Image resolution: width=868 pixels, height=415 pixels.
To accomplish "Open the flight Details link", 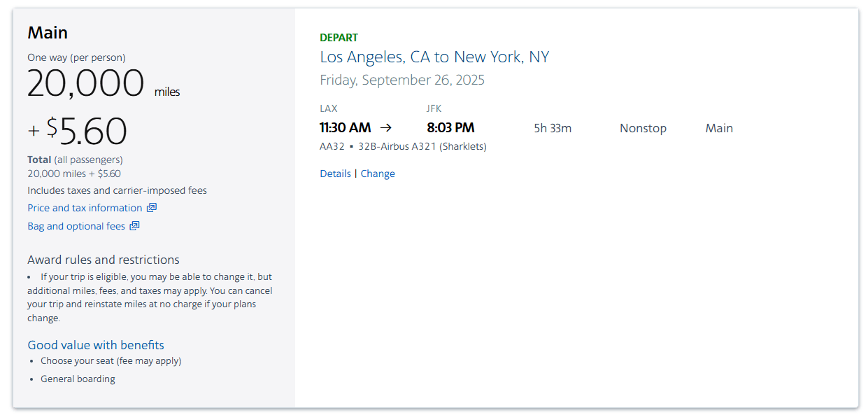I will [335, 174].
